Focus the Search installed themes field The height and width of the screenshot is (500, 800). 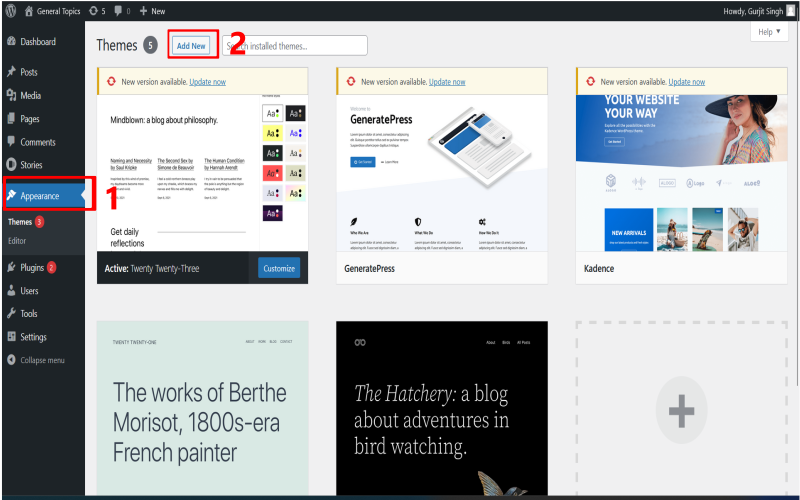[x=295, y=46]
